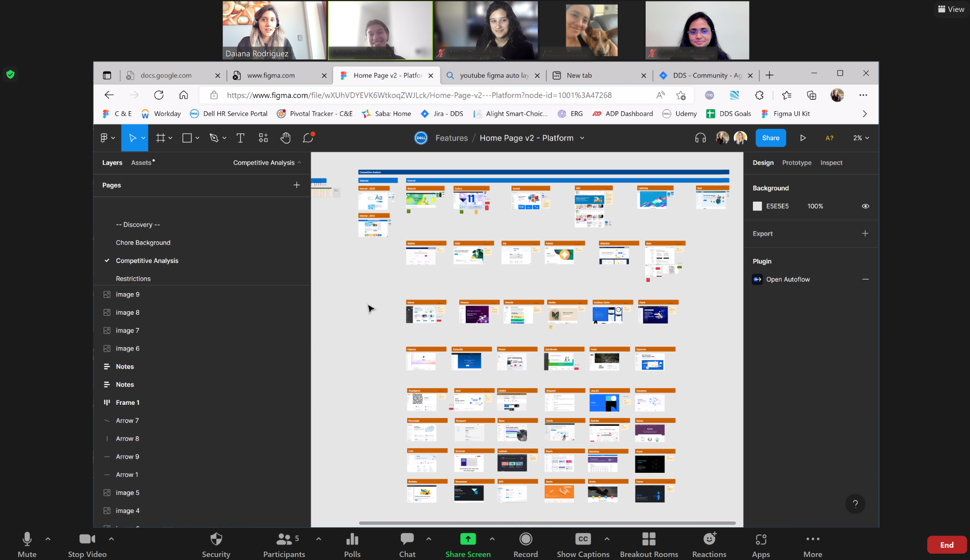Expand the Frame tool dropdown arrow

pyautogui.click(x=170, y=138)
